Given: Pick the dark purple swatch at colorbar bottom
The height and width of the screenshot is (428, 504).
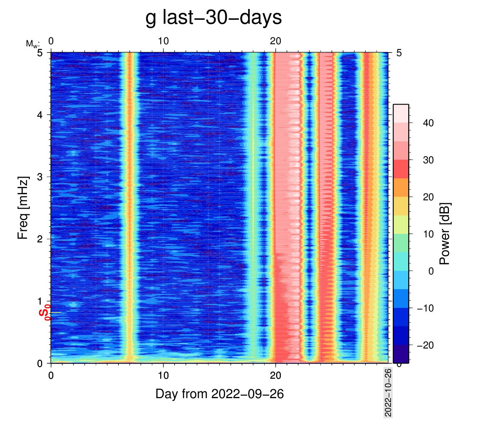Looking at the screenshot, I should pos(401,354).
